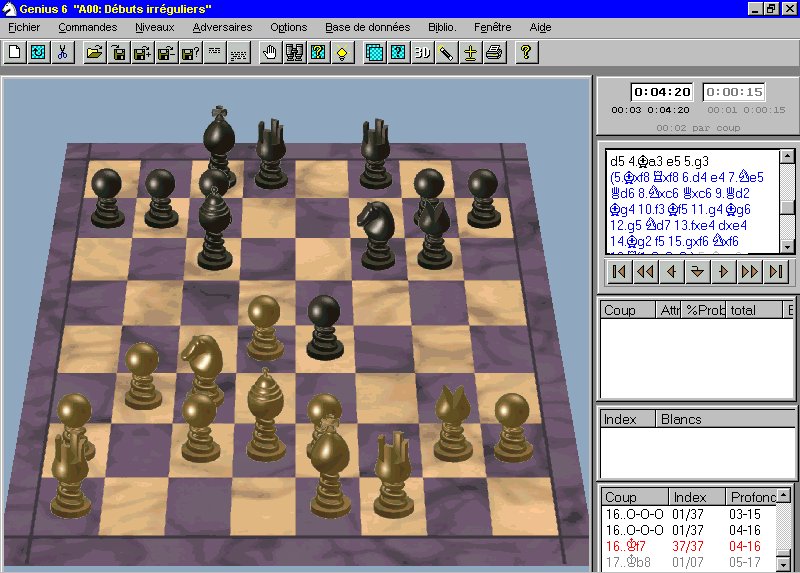The width and height of the screenshot is (800, 573).
Task: Click the Blancs column header
Action: click(724, 419)
